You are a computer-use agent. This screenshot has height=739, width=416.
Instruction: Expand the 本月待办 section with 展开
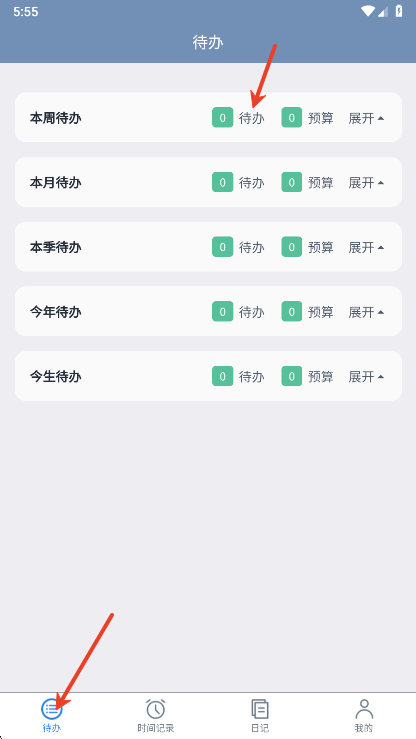click(366, 182)
